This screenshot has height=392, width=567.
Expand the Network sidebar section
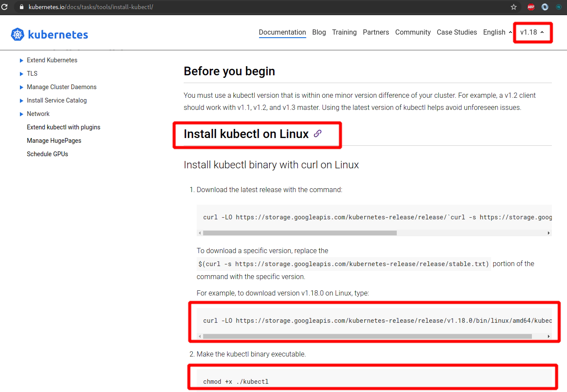pyautogui.click(x=21, y=114)
